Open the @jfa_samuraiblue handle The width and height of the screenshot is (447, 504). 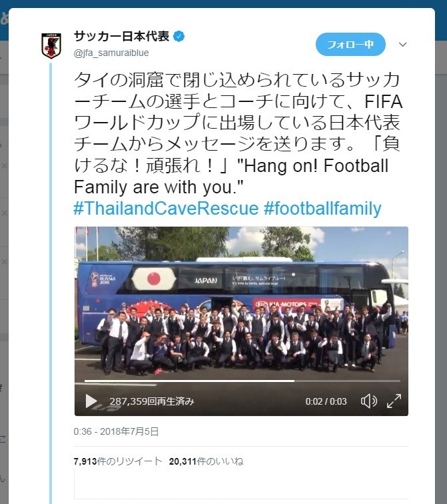click(x=111, y=53)
